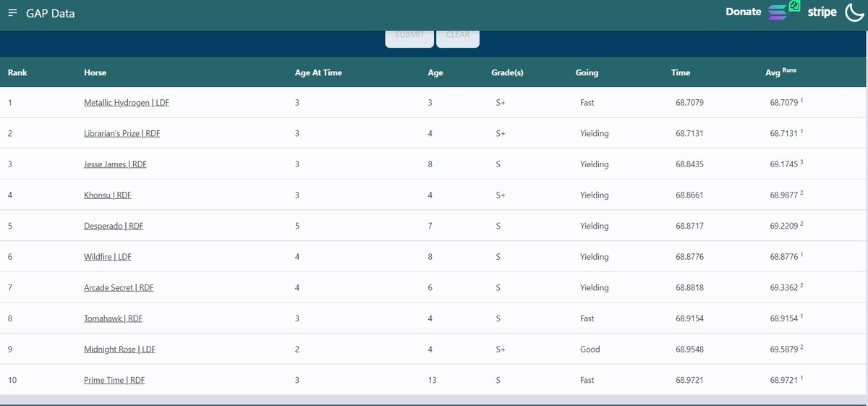Click average 69.3362 for Arcade Secret
The image size is (868, 406).
(784, 287)
